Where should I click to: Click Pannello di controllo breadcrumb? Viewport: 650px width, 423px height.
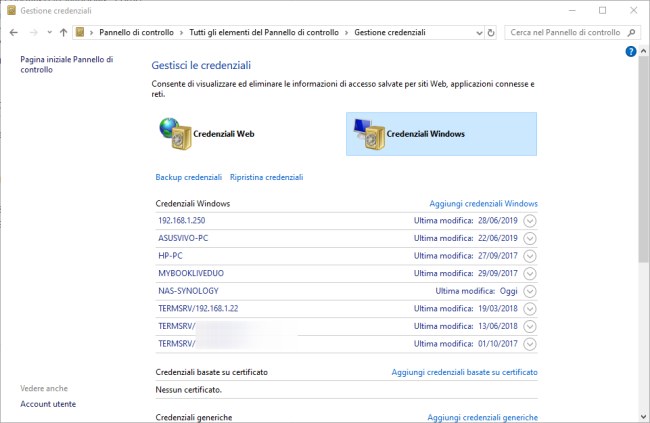click(x=136, y=32)
